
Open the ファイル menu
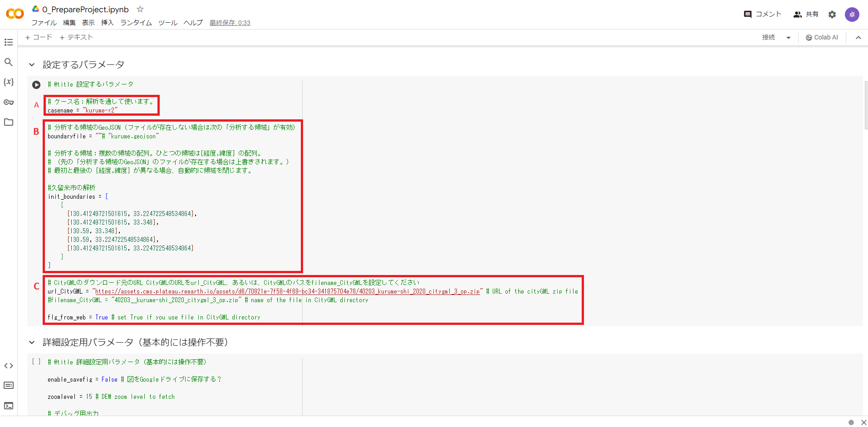(44, 23)
